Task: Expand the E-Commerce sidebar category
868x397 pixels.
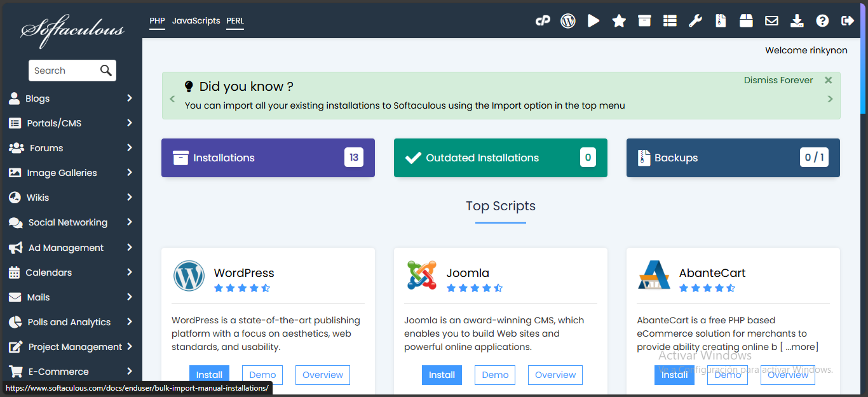Action: (x=71, y=372)
